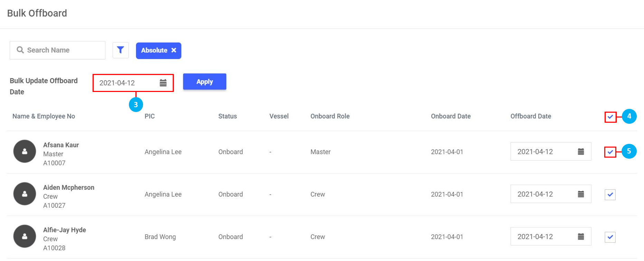The image size is (644, 261).
Task: Click the Onboard Date column header
Action: pos(451,116)
